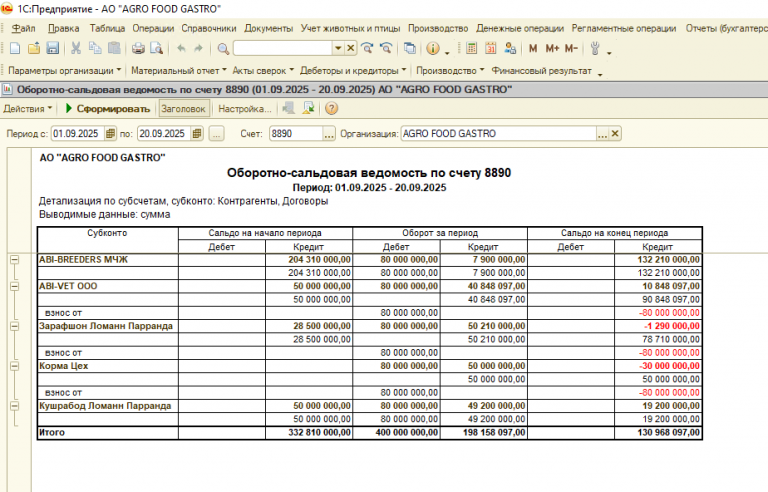Click the M+ memory button

552,48
